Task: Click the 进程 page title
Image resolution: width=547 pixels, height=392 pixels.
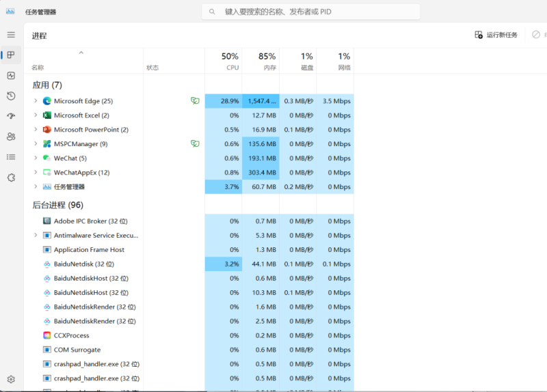Action: (x=40, y=36)
